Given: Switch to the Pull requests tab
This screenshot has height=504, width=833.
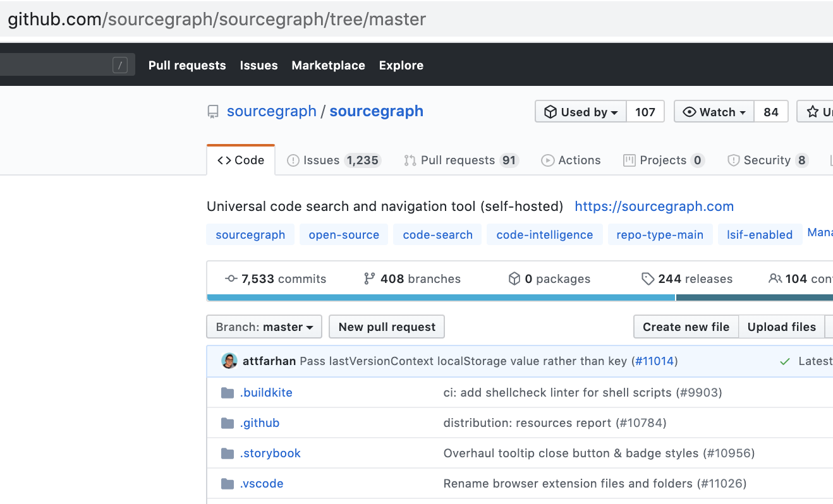Looking at the screenshot, I should 461,160.
